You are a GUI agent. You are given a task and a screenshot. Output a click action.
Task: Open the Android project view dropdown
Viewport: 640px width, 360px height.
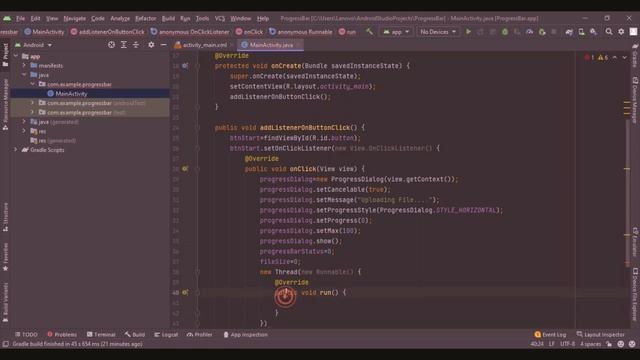33,45
